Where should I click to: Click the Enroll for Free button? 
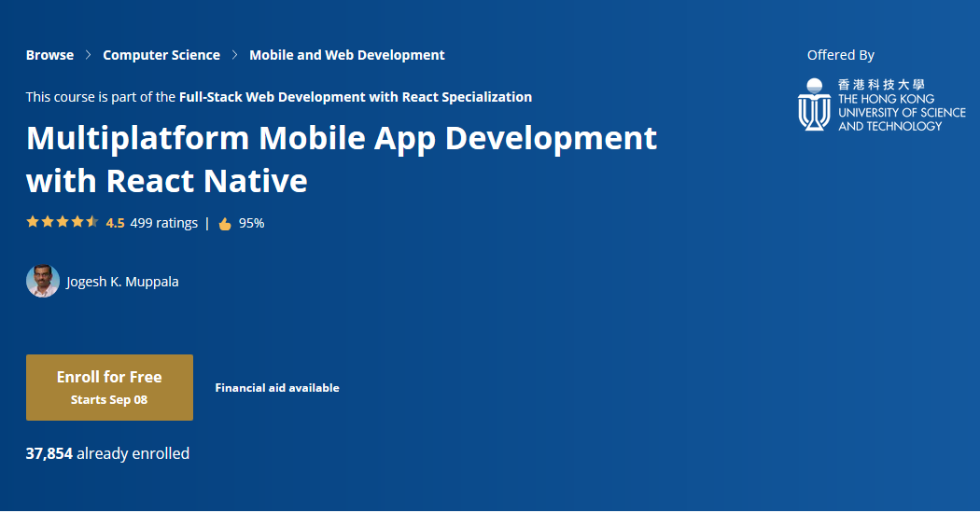pyautogui.click(x=109, y=387)
